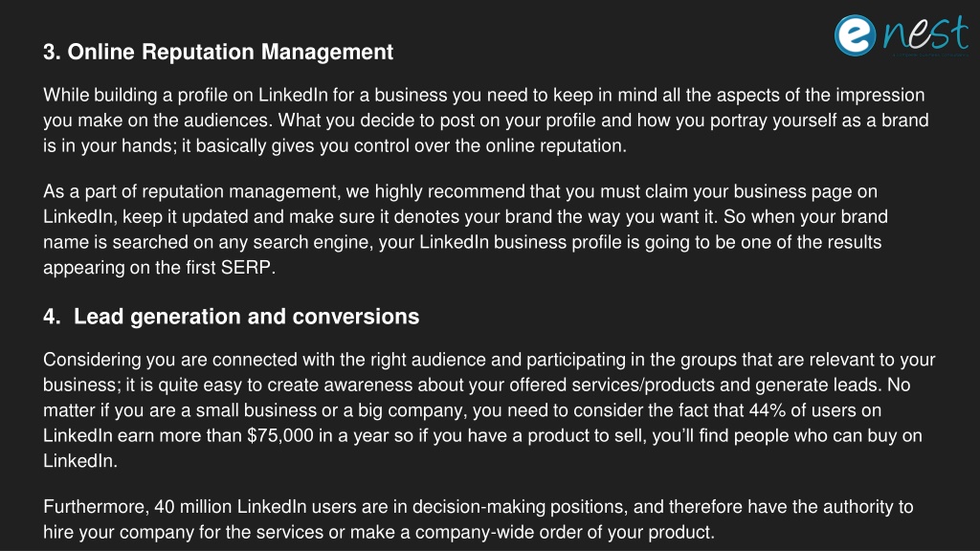980x551 pixels.
Task: Click the '$75,000' figure in the text
Action: pyautogui.click(x=280, y=435)
